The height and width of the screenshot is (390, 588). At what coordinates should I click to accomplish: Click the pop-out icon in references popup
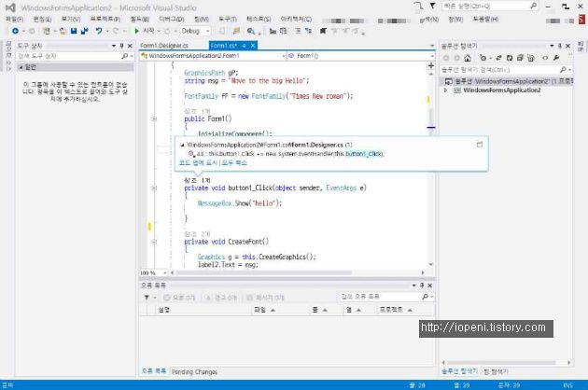click(x=480, y=145)
